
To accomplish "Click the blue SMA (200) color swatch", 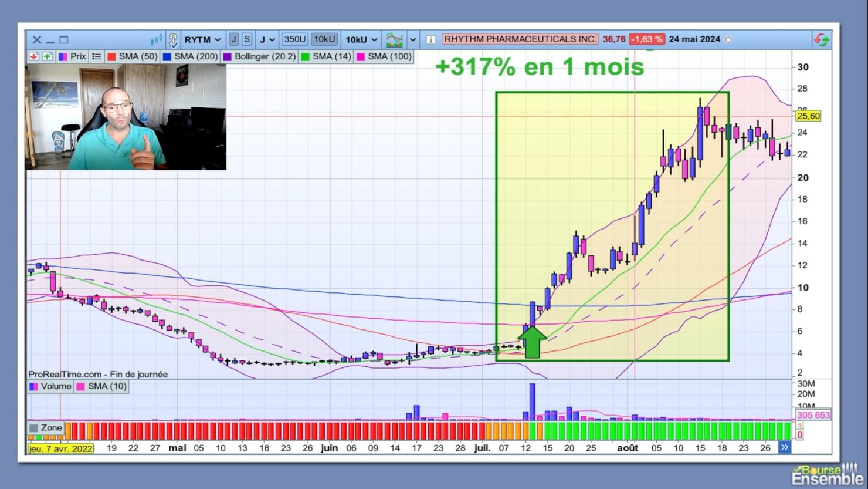I will point(167,57).
